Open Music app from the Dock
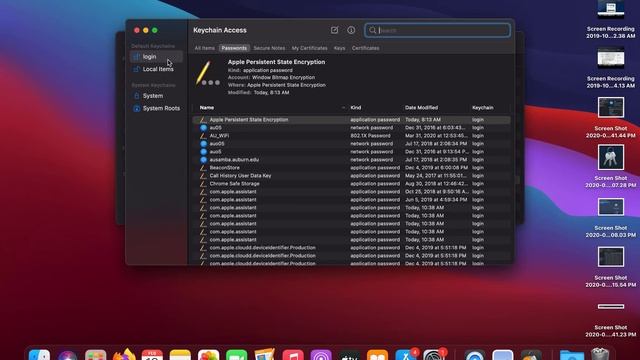The image size is (640, 360). click(293, 355)
